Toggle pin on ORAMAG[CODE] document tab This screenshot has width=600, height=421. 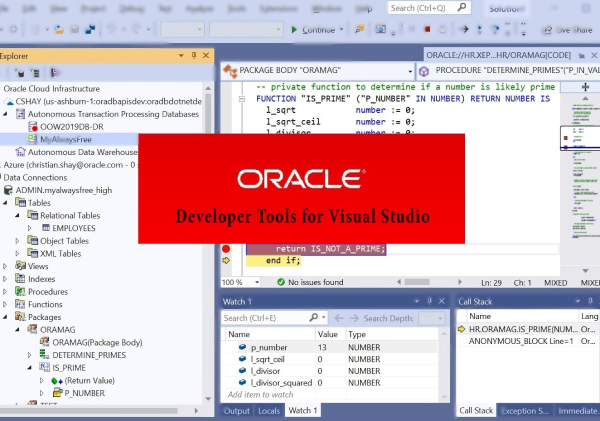pyautogui.click(x=582, y=56)
